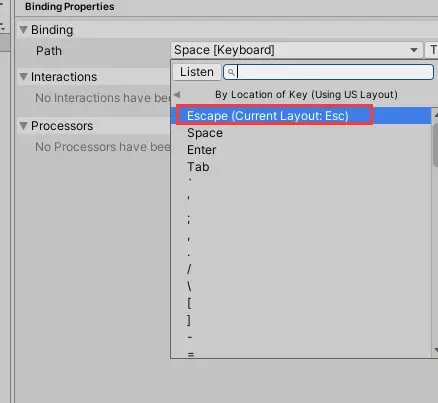438x403 pixels.
Task: Go back using the left arrow icon
Action: tap(177, 95)
